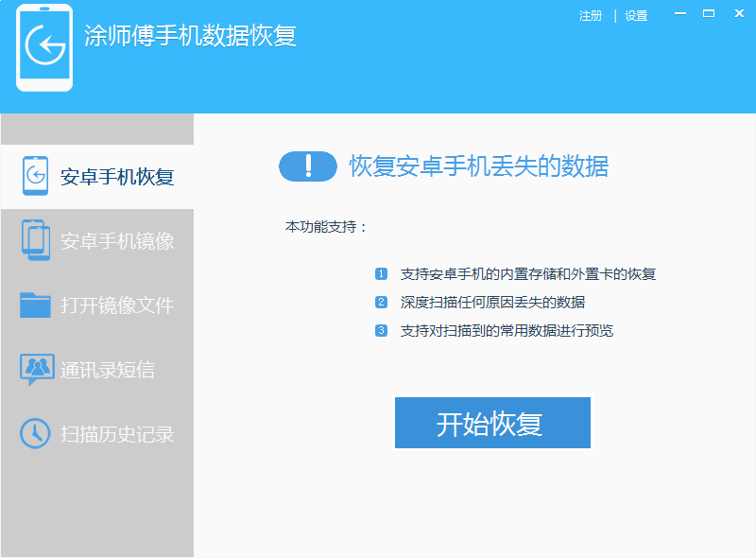
Task: Click the 安卓手机镜像 dual phone icon
Action: pyautogui.click(x=36, y=240)
